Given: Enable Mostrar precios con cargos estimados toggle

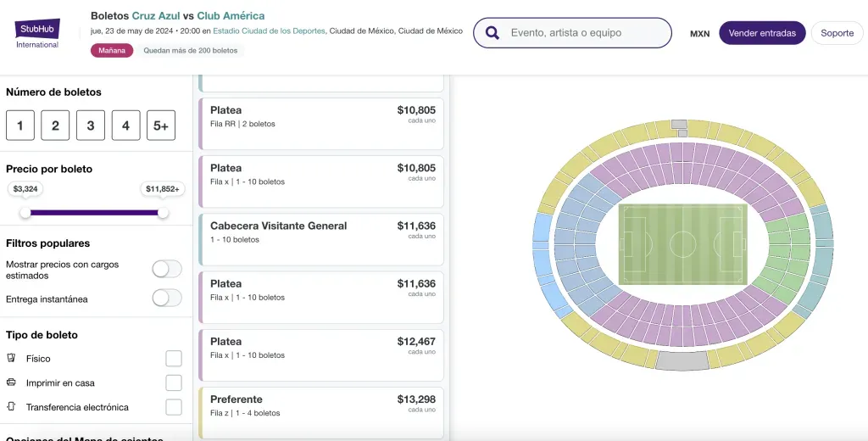Looking at the screenshot, I should 167,269.
